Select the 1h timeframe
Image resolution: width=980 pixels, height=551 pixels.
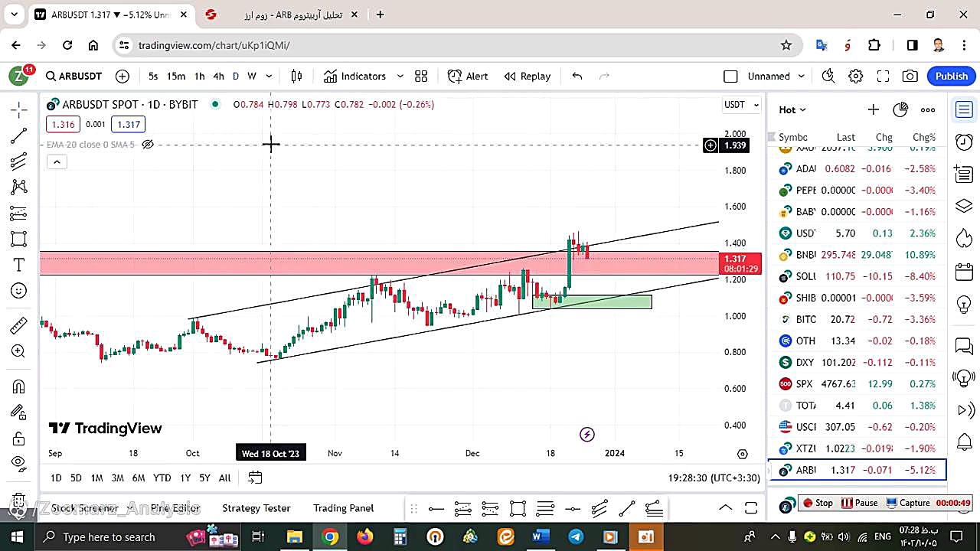tap(199, 76)
